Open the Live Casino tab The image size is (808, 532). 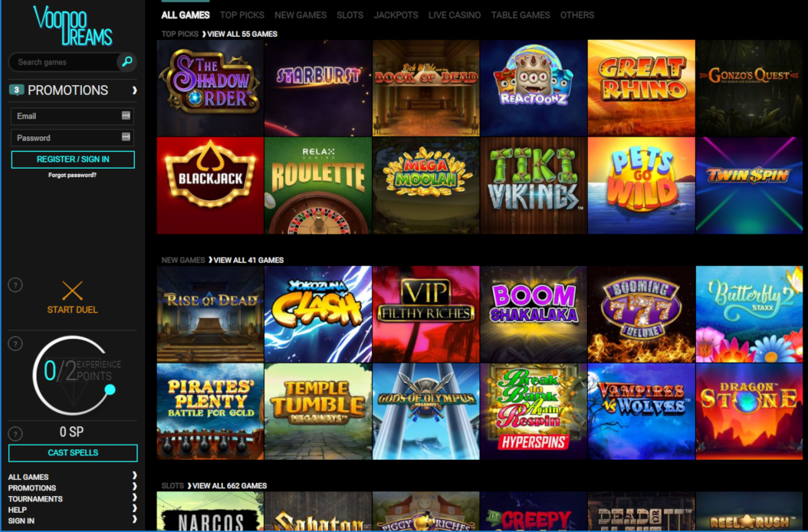tap(455, 15)
